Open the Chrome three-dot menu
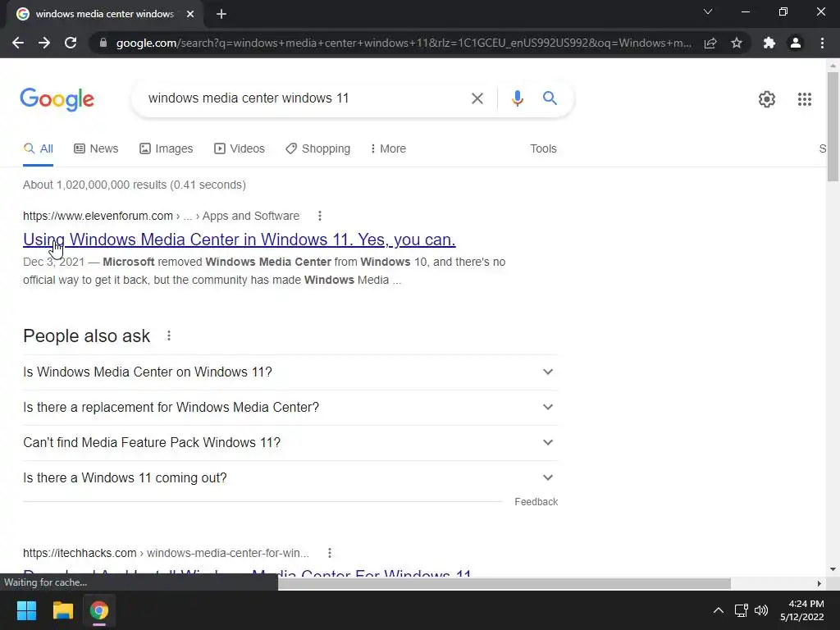Screen dimensions: 840x630 822,43
